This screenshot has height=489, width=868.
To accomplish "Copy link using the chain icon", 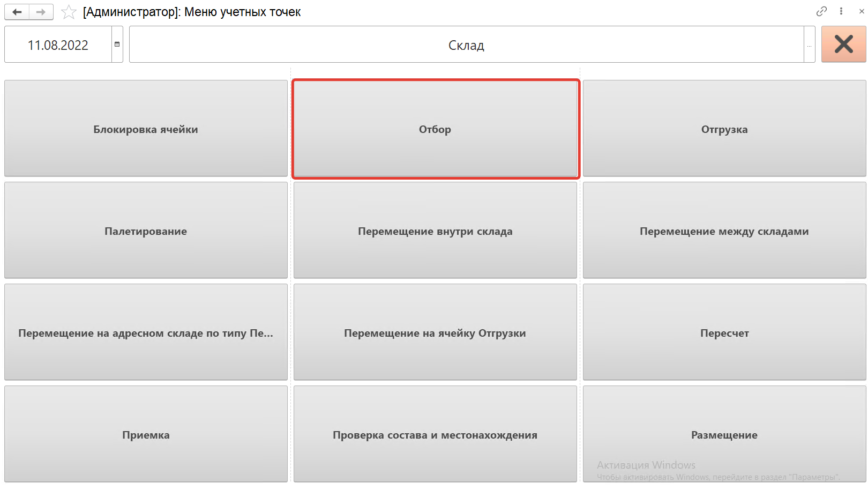I will [821, 11].
